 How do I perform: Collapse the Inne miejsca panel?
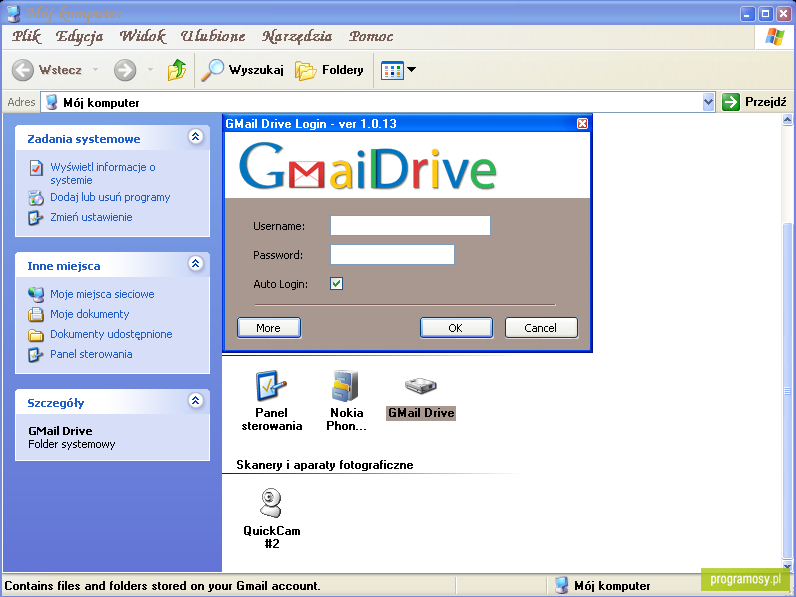tap(195, 263)
